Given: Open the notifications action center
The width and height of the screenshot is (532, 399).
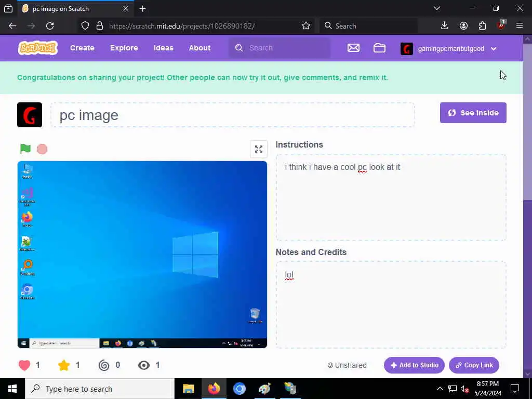Looking at the screenshot, I should (515, 389).
